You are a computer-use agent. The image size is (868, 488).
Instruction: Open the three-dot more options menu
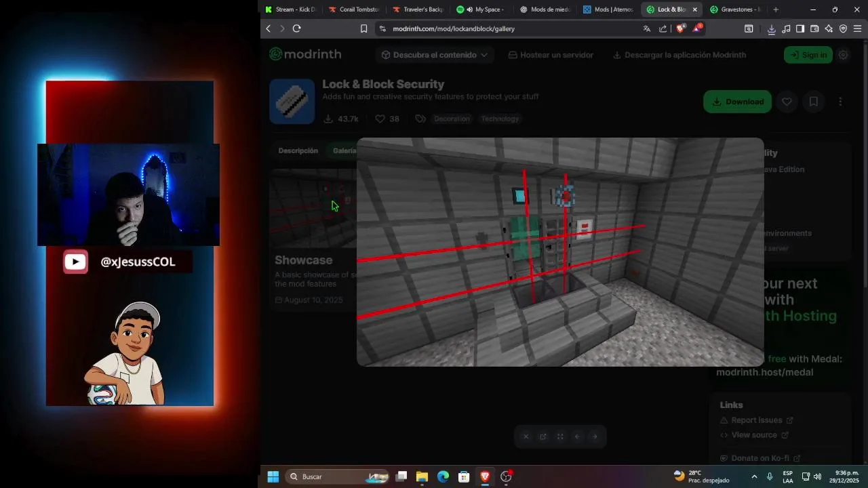point(840,102)
